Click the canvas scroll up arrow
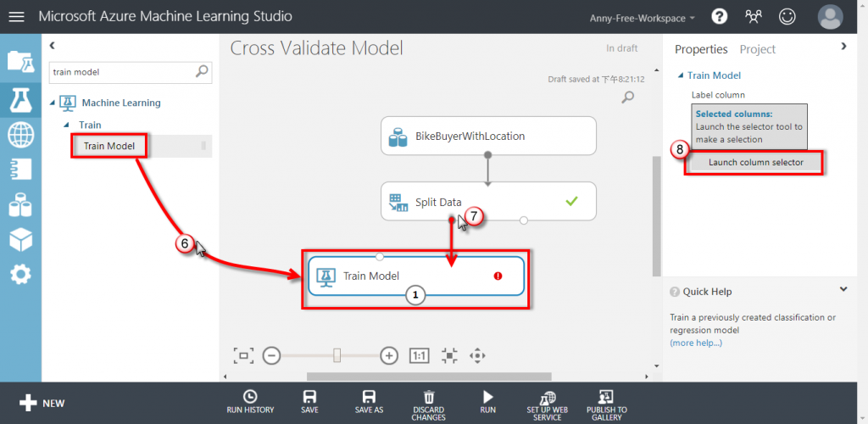The width and height of the screenshot is (868, 424). [657, 70]
